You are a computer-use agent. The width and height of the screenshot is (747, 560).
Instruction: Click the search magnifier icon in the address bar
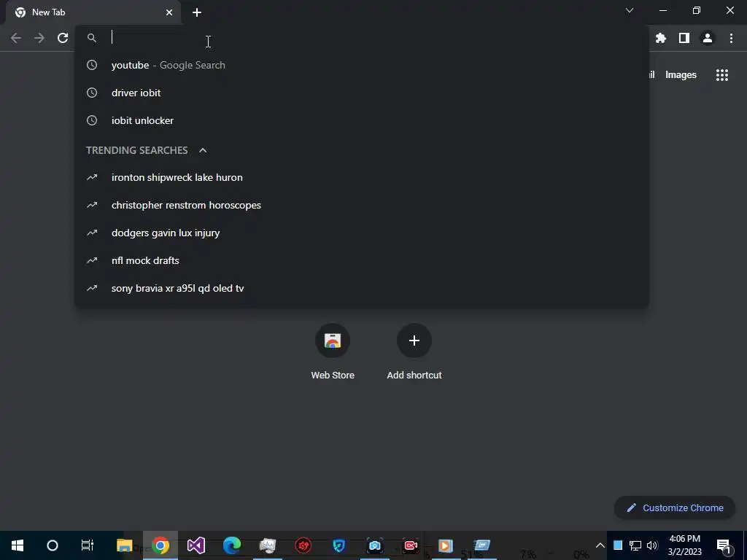[92, 38]
